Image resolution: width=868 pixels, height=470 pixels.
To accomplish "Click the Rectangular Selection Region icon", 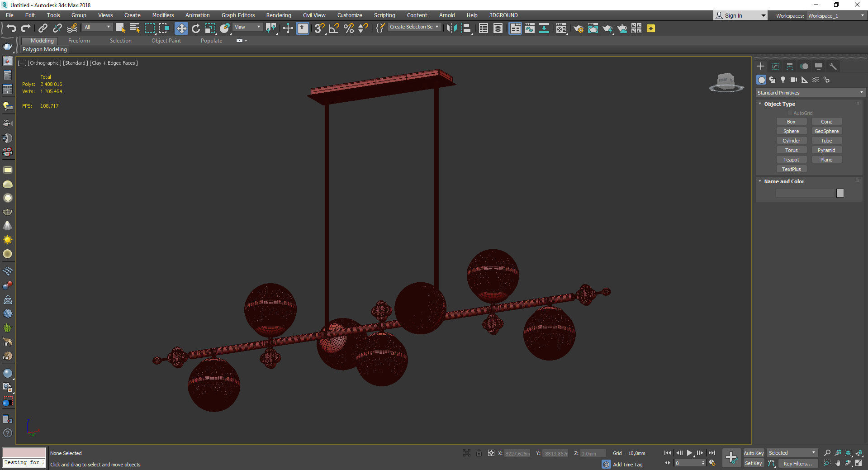I will [149, 28].
